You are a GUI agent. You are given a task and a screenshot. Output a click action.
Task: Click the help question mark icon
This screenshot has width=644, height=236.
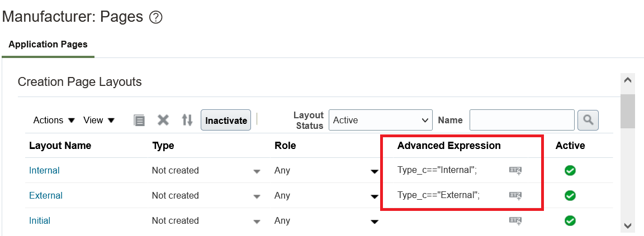point(156,18)
